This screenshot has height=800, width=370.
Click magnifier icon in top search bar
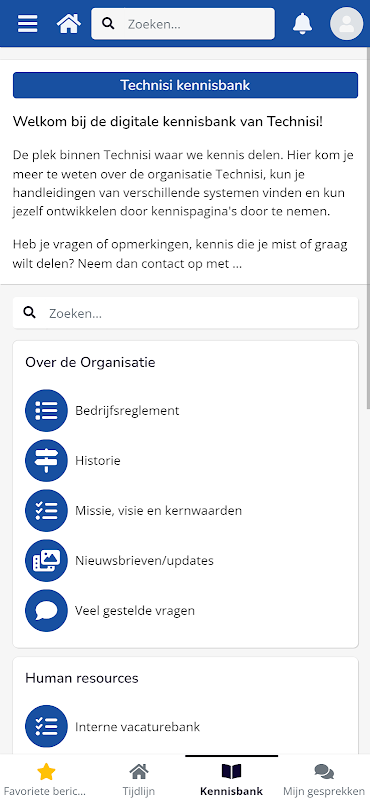108,23
